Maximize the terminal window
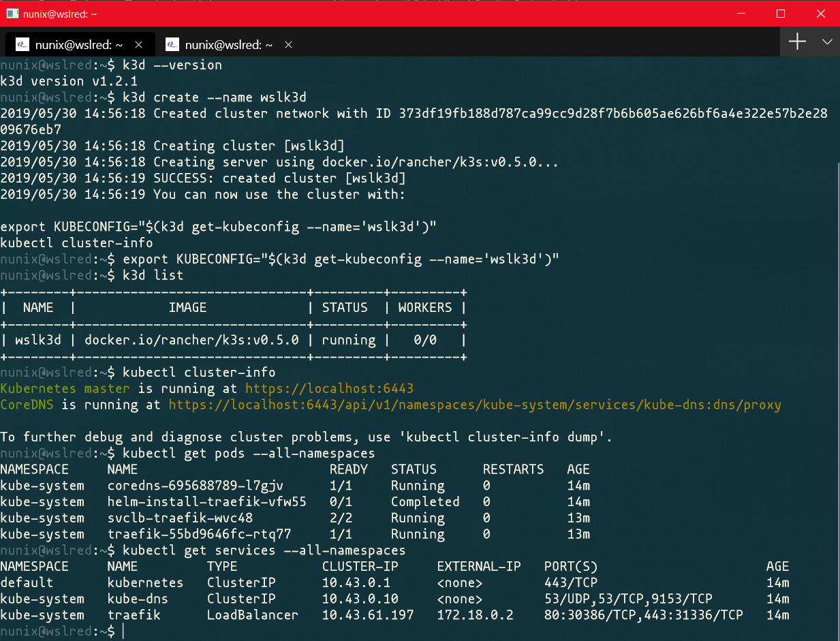 pos(781,14)
